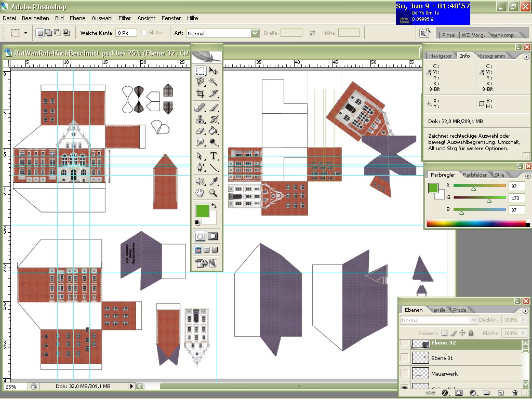Select the Paint Bucket tool

click(x=214, y=130)
